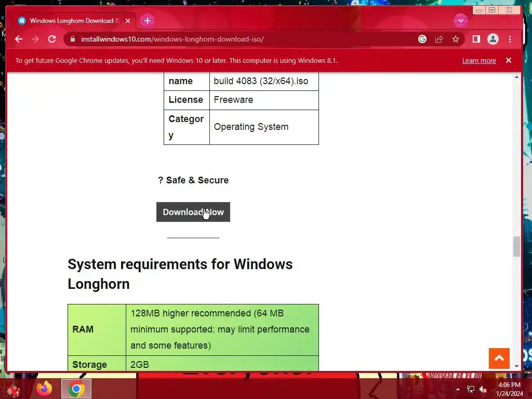Click the Chrome taskbar icon
Screen dimensions: 532x399
click(76, 389)
